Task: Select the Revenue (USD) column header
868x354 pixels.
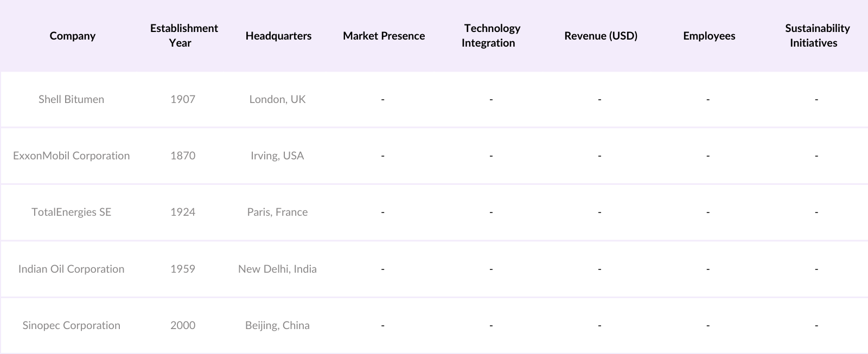Action: 601,36
